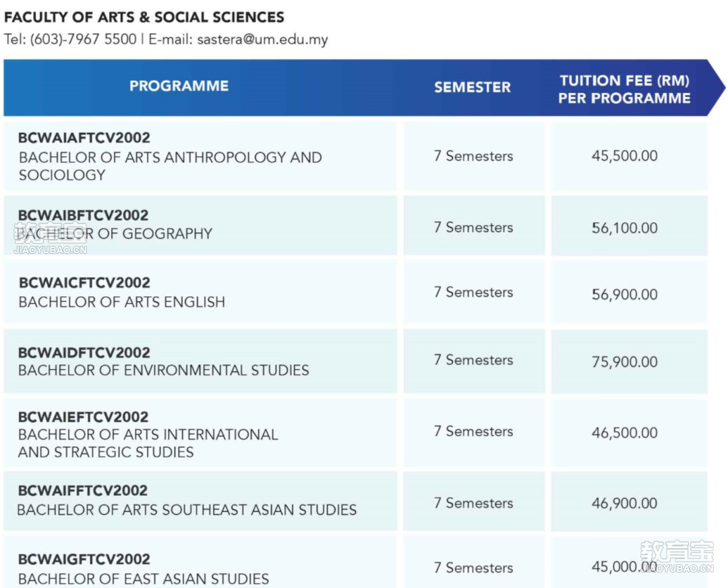
Task: Click the TUITION FEE (RM) PER PROGRAMME header
Action: [624, 89]
